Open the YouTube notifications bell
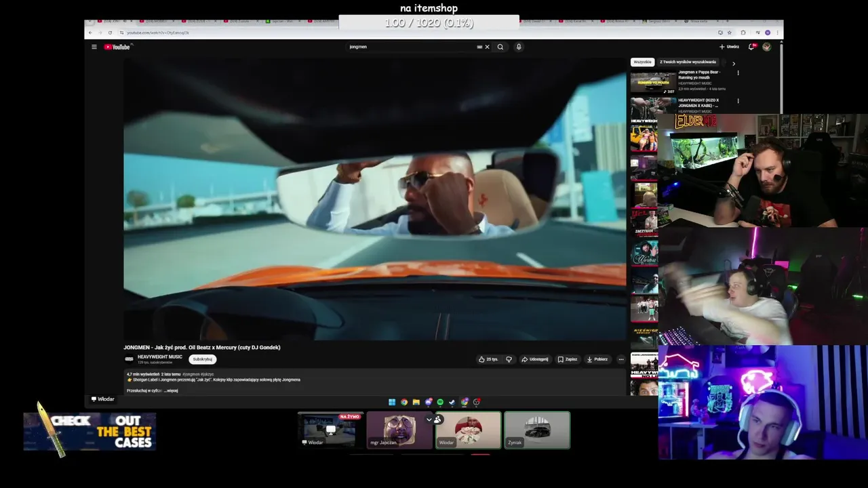The height and width of the screenshot is (488, 868). click(751, 47)
